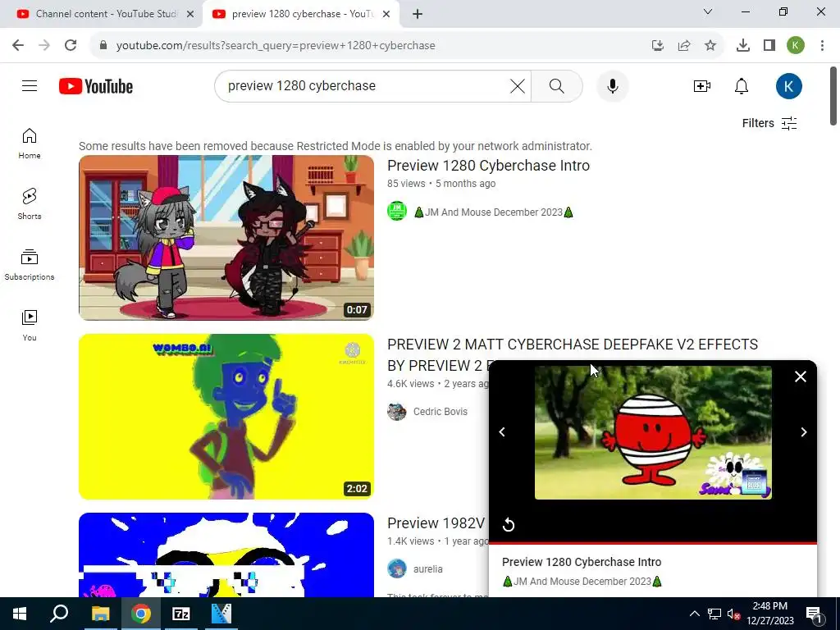Open the You library section
The height and width of the screenshot is (630, 840).
tap(30, 325)
